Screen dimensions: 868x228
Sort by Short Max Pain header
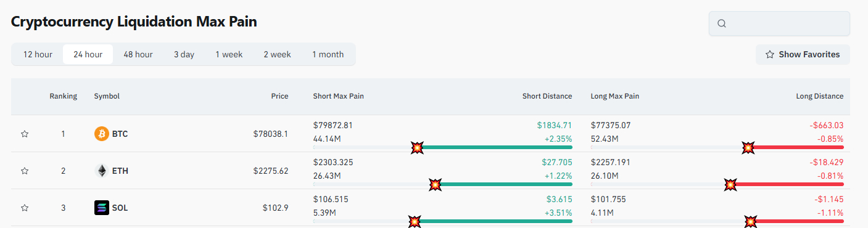[x=339, y=96]
